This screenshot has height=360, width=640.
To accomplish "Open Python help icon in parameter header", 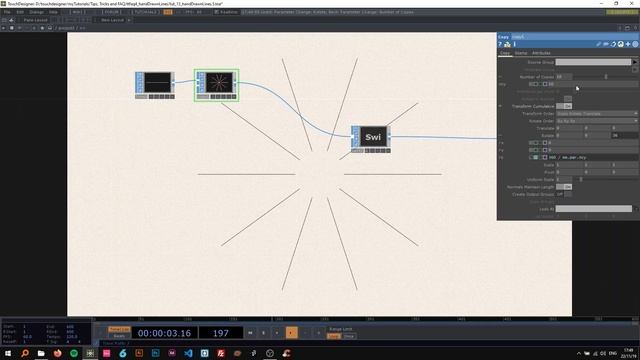I will [507, 44].
